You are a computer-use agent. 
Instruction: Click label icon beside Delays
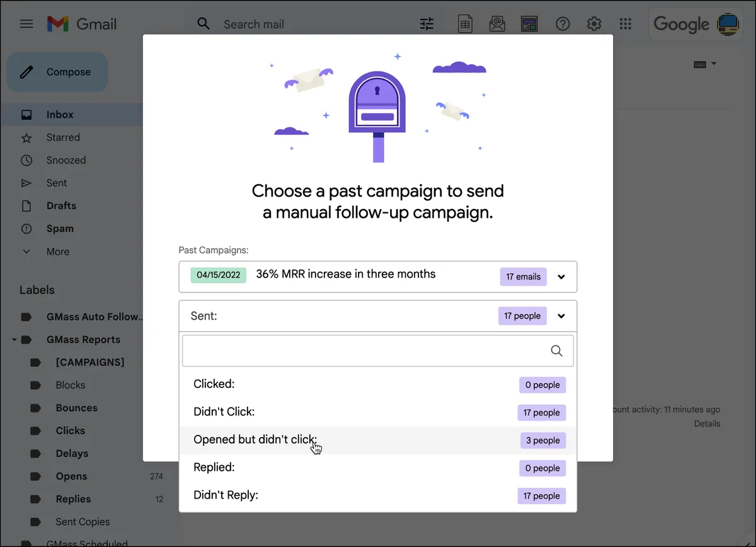(x=36, y=453)
